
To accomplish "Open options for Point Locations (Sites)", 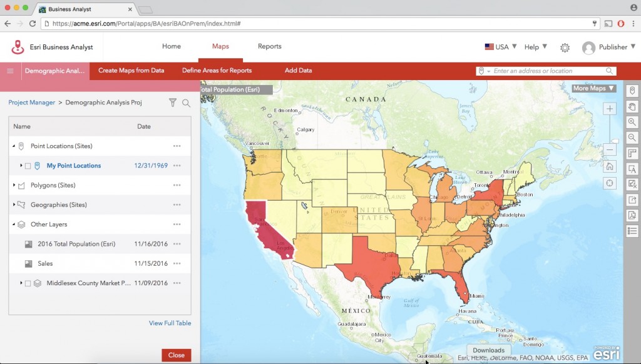I will (x=177, y=146).
